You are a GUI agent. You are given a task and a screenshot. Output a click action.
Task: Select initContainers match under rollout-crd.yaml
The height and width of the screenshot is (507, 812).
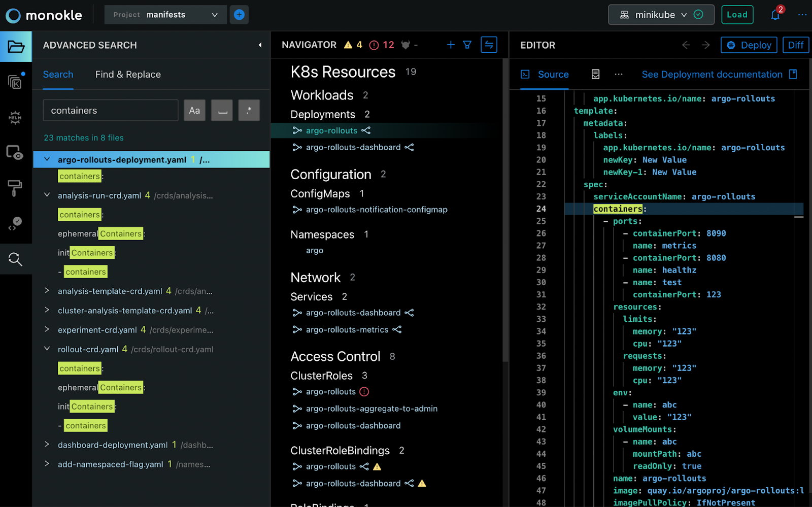[x=87, y=407]
